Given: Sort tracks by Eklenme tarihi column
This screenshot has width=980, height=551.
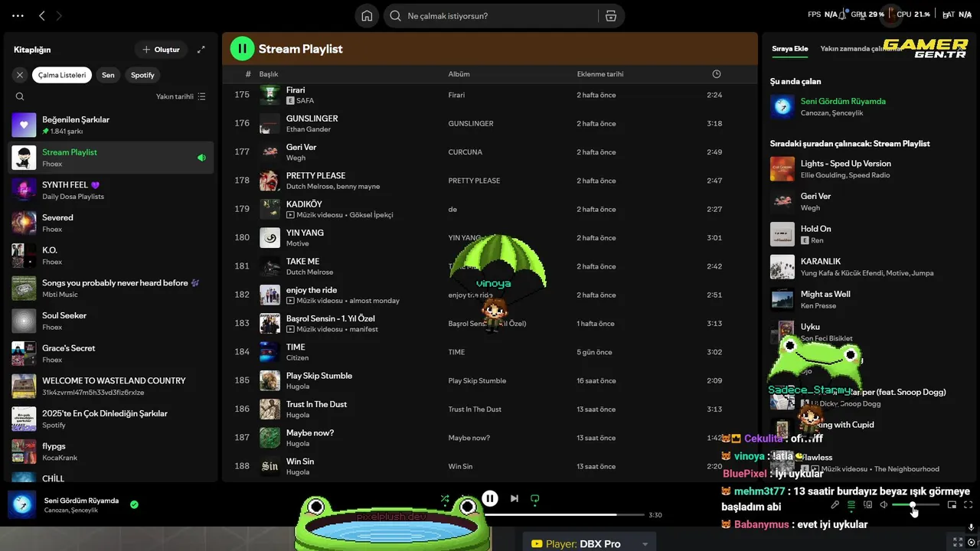Looking at the screenshot, I should click(600, 74).
